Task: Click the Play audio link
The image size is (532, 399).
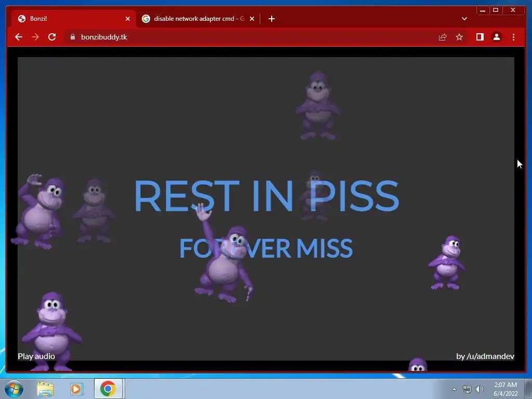Action: tap(36, 356)
